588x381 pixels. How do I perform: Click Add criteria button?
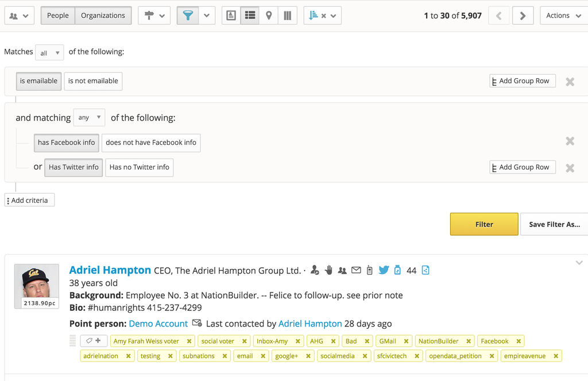point(30,200)
